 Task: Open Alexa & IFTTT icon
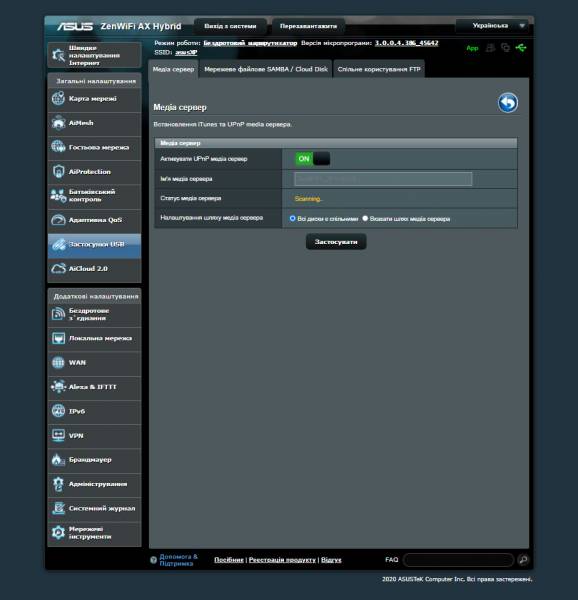pos(58,387)
